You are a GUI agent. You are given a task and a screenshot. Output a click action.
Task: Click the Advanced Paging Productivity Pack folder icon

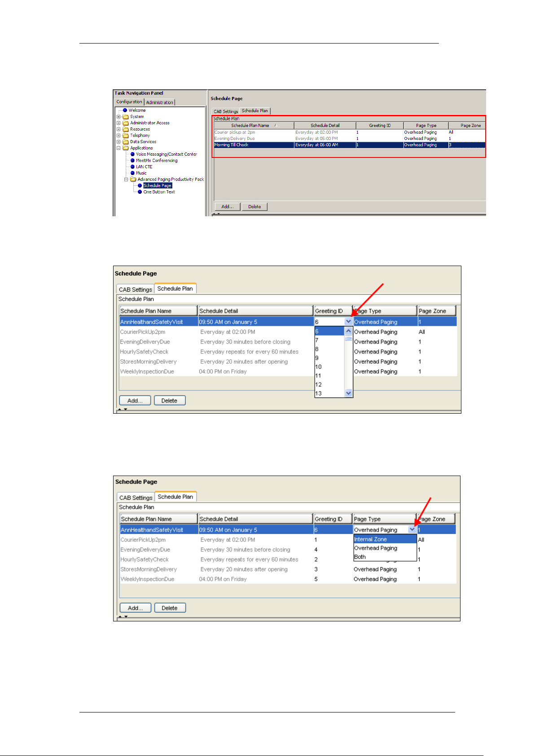133,179
